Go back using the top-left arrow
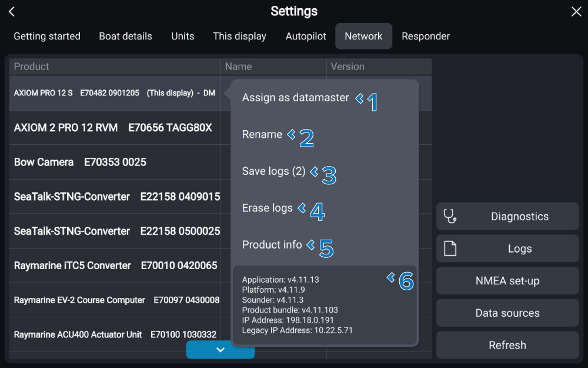The height and width of the screenshot is (368, 588). 12,12
